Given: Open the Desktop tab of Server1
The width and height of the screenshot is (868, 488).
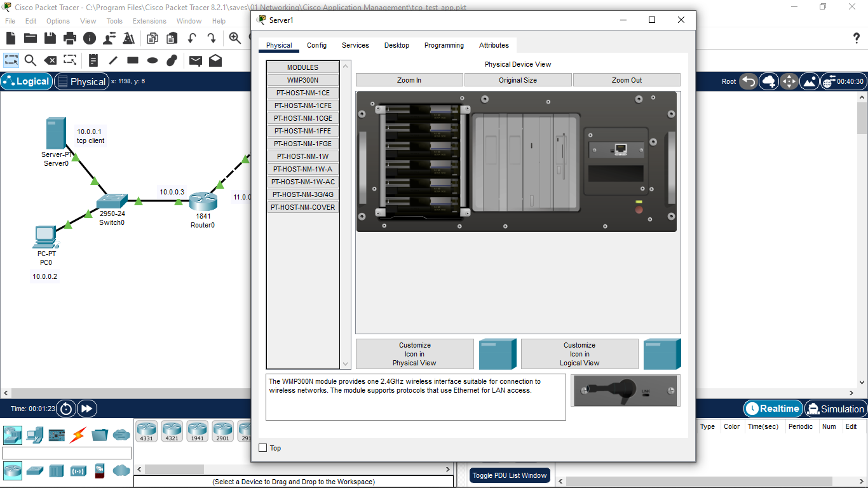Looking at the screenshot, I should click(x=397, y=45).
